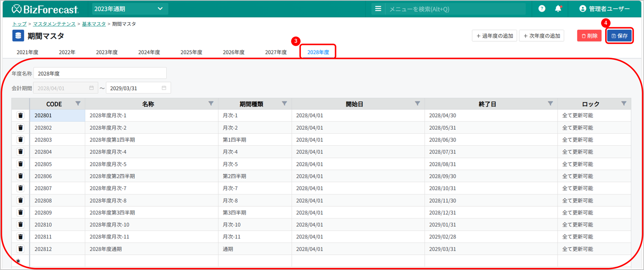Open filter for CODE column

(x=78, y=104)
